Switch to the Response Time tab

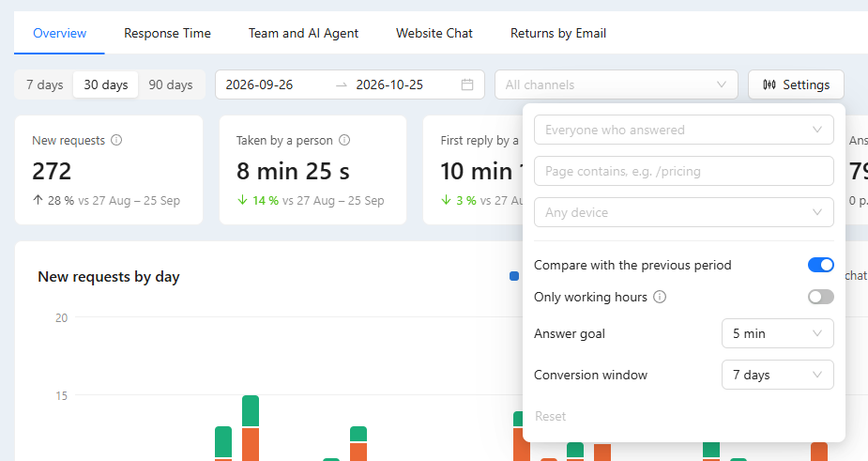click(x=167, y=33)
